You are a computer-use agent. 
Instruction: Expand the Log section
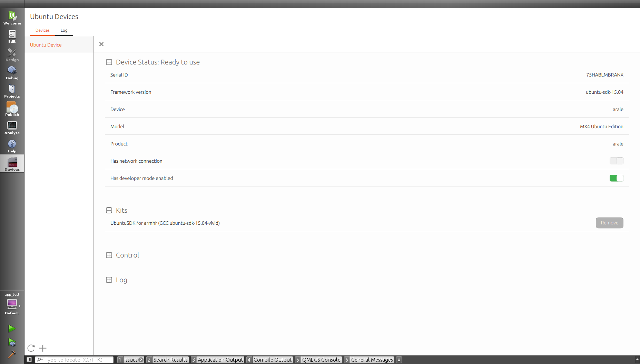(109, 280)
